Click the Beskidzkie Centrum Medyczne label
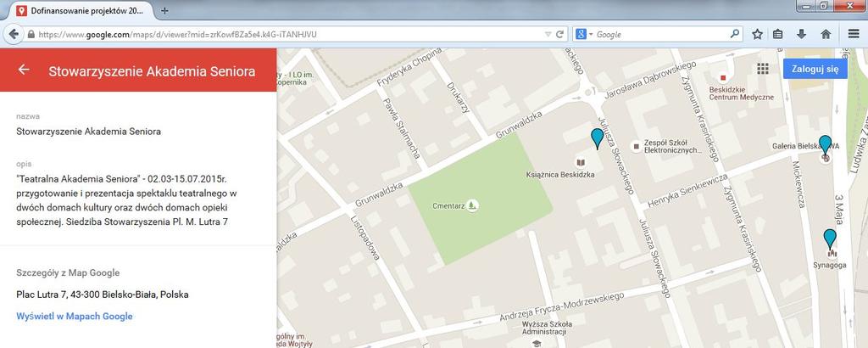 (x=741, y=93)
